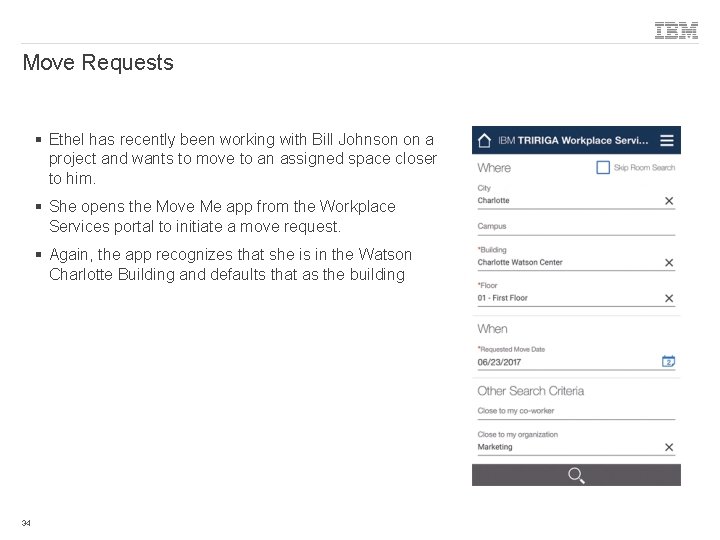Viewport: 720px width, 540px height.
Task: Go to the TRIRIGA home icon
Action: (484, 141)
